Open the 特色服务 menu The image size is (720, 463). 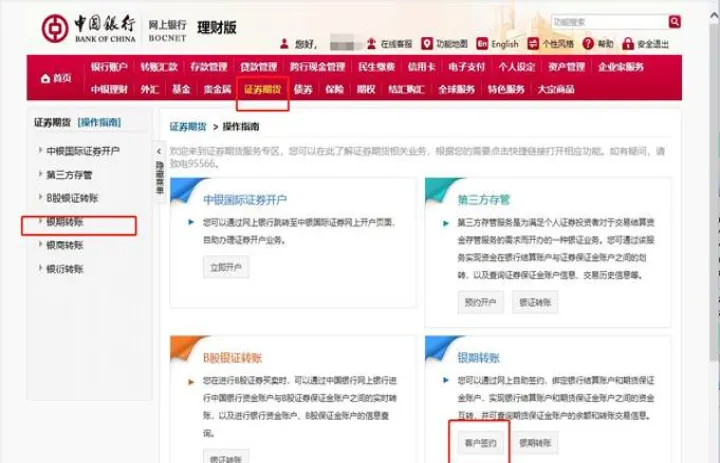click(506, 89)
